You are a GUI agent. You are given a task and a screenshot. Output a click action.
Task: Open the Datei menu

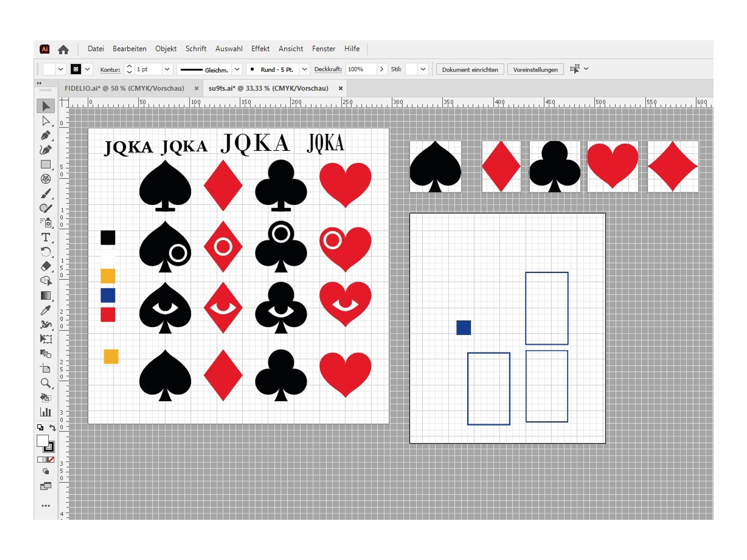click(x=96, y=49)
